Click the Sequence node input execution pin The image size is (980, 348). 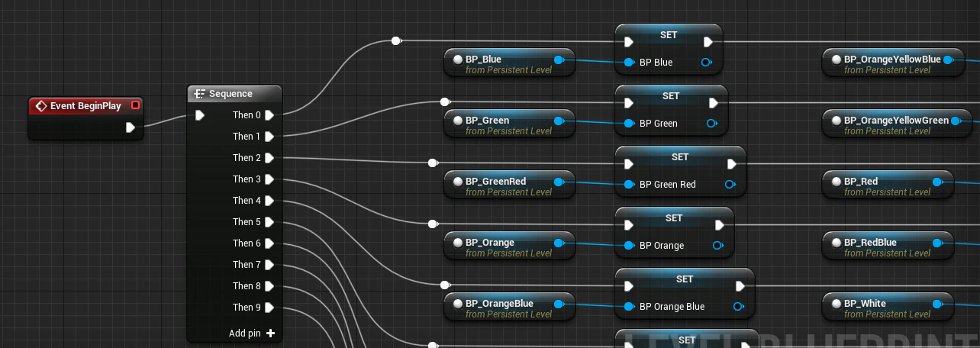click(199, 115)
